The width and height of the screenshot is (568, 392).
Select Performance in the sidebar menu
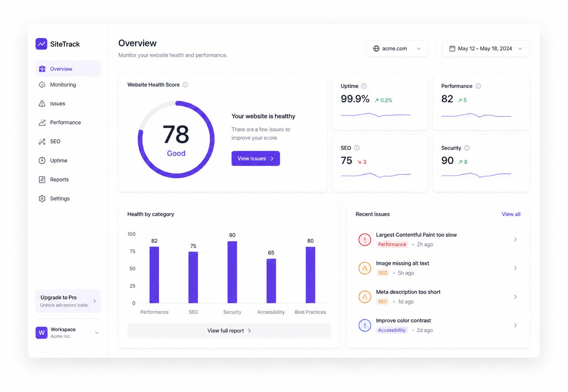[x=68, y=123]
